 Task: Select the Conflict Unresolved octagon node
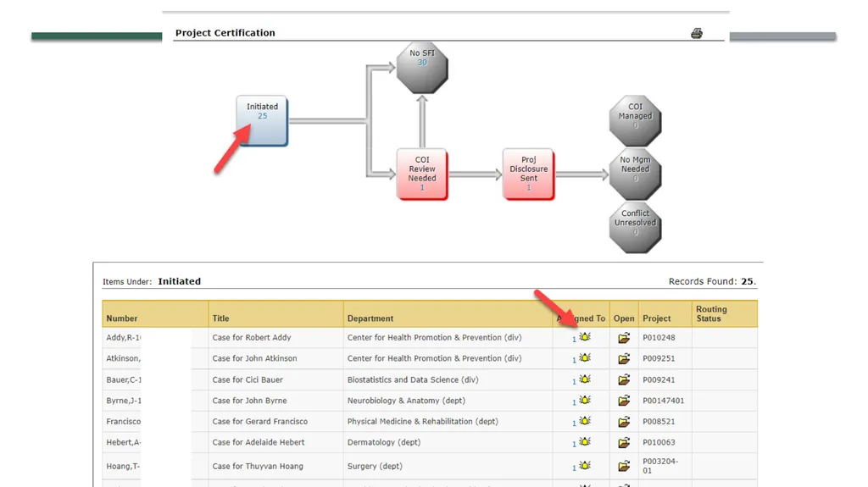(x=635, y=228)
